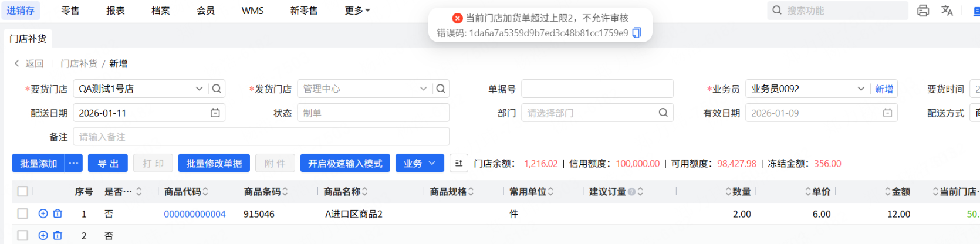
Task: Click the A进口区商品2 product name cell
Action: point(354,214)
